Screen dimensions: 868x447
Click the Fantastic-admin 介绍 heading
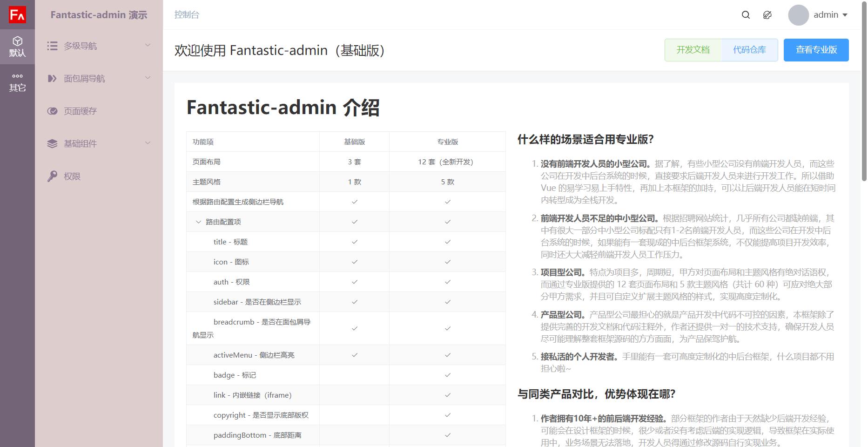tap(283, 108)
